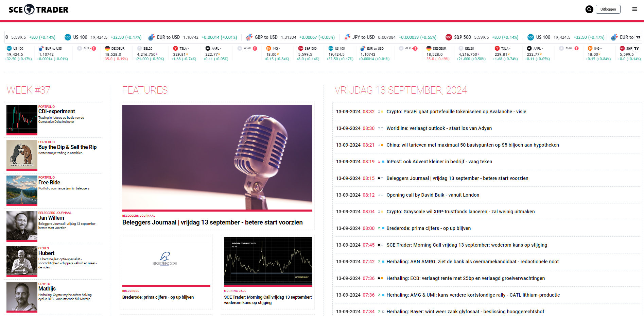Click the black dot beside Herhaling: ECB

(x=379, y=278)
